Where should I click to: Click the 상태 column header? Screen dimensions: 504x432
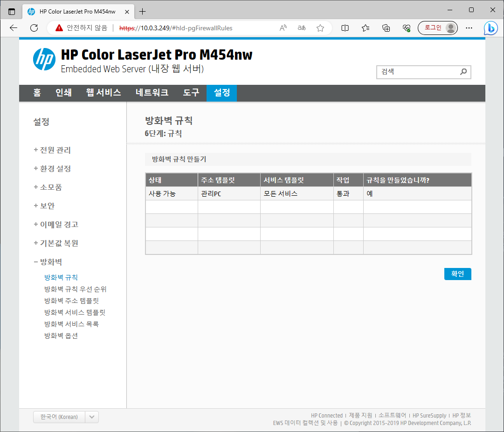click(172, 180)
